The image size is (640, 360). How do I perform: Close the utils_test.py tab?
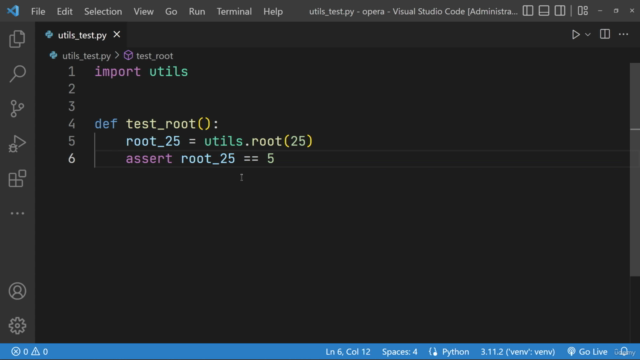pyautogui.click(x=117, y=35)
